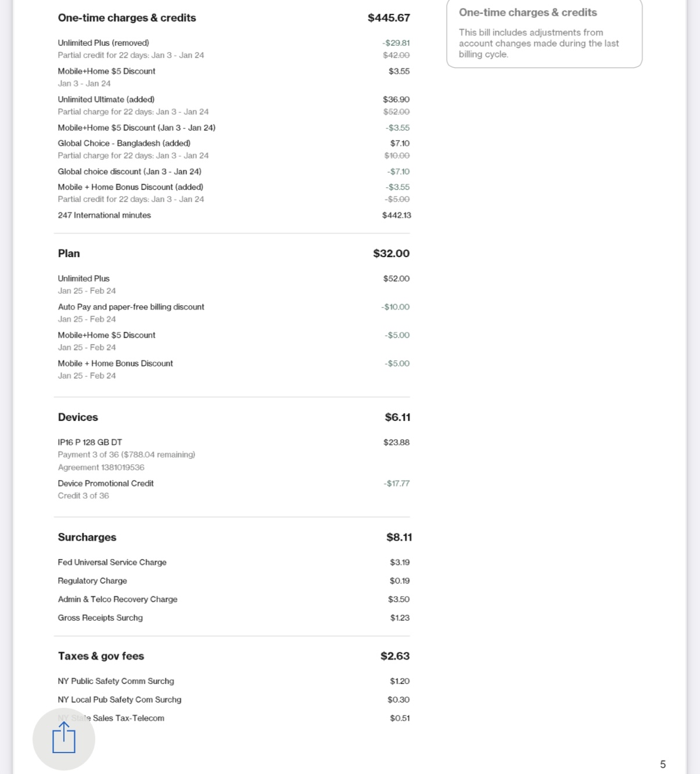Tap the share icon button
This screenshot has height=774, width=700.
[x=64, y=739]
